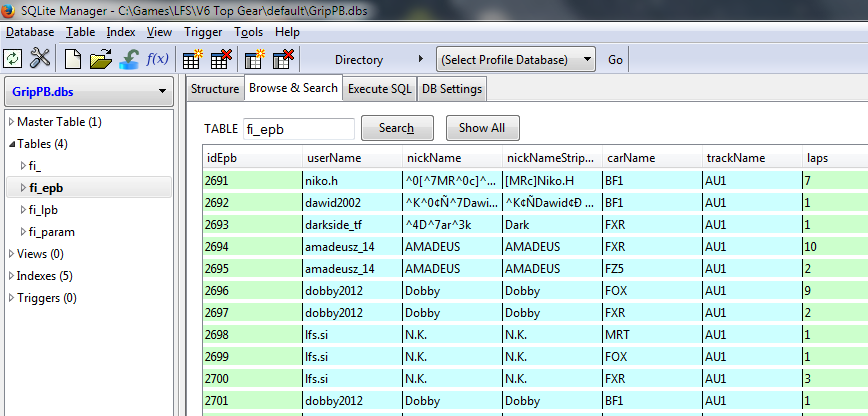Click the laps value 10 cell
The width and height of the screenshot is (868, 416).
(x=835, y=246)
